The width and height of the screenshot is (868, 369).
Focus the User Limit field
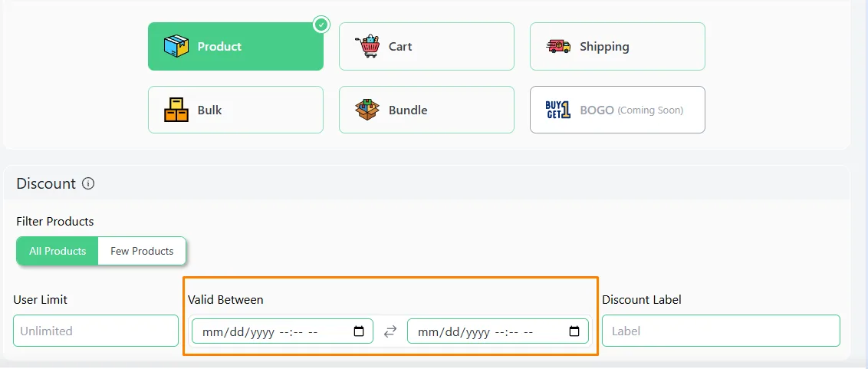[96, 331]
